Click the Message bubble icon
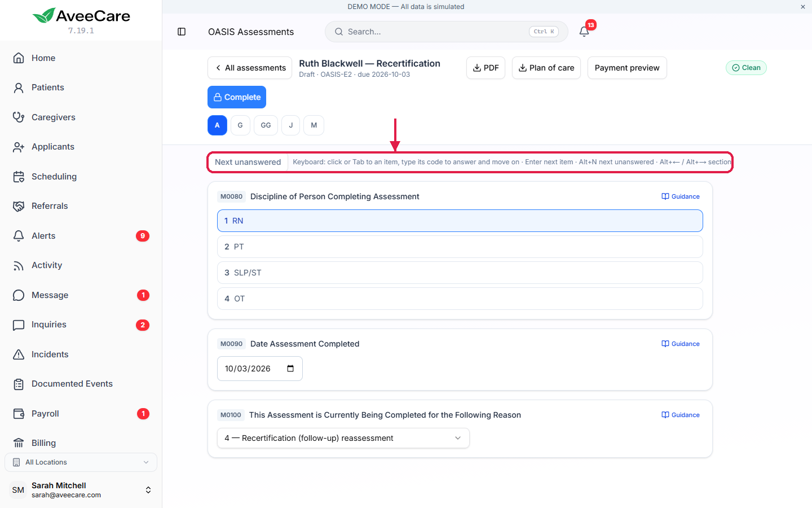Image resolution: width=812 pixels, height=508 pixels. [x=19, y=295]
